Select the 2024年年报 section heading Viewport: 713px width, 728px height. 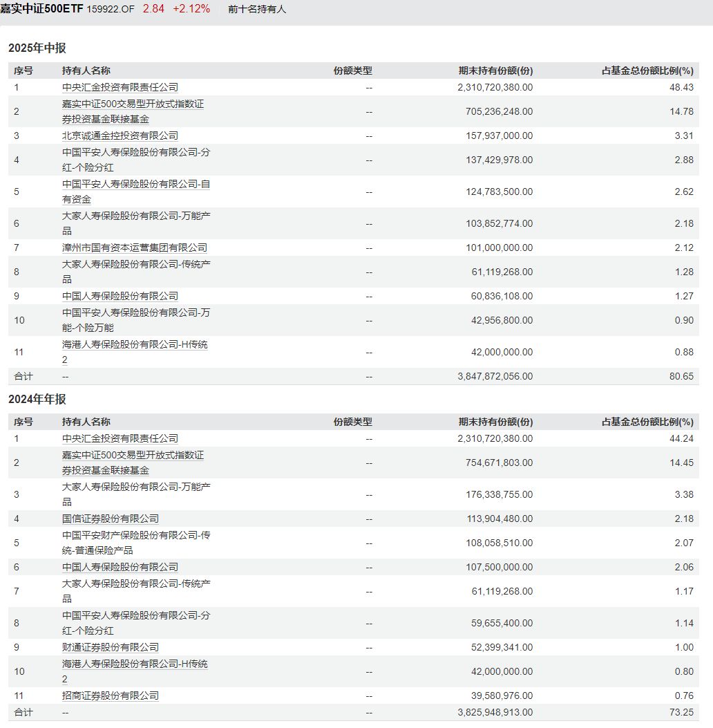37,399
